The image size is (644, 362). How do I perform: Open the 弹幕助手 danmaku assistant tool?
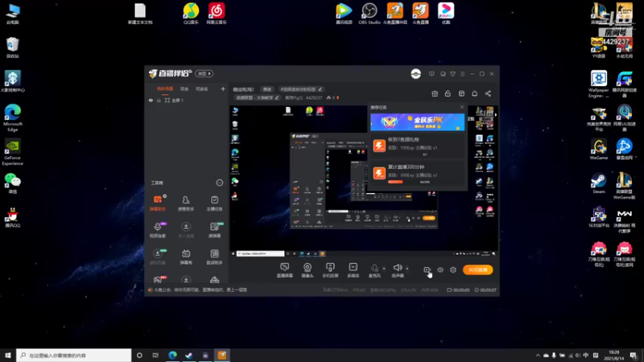(x=158, y=204)
